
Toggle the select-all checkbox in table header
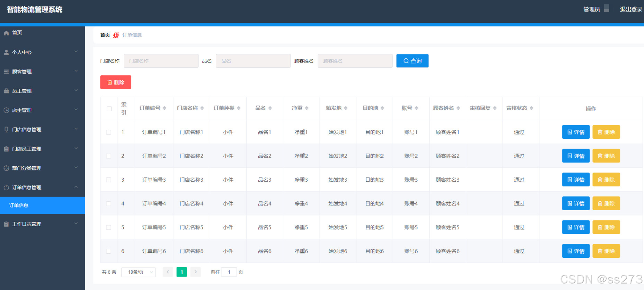[x=109, y=109]
